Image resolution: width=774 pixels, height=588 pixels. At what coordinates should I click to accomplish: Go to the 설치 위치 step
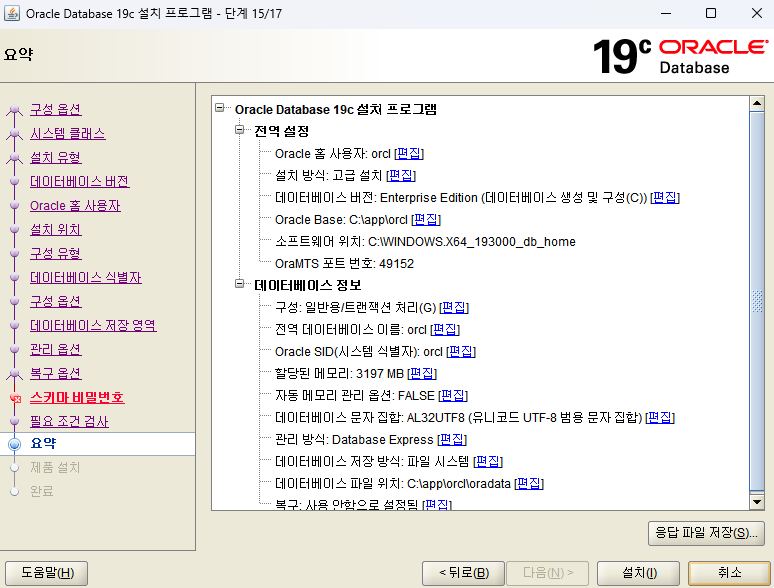click(x=56, y=230)
